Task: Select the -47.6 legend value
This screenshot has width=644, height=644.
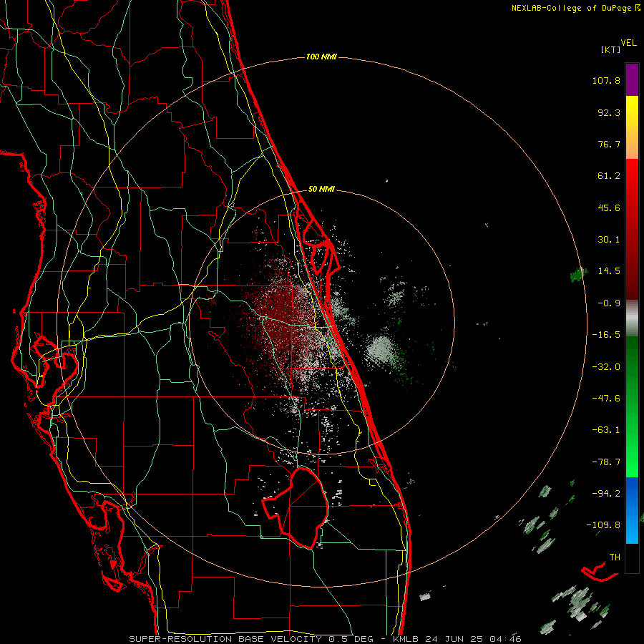Action: (606, 399)
